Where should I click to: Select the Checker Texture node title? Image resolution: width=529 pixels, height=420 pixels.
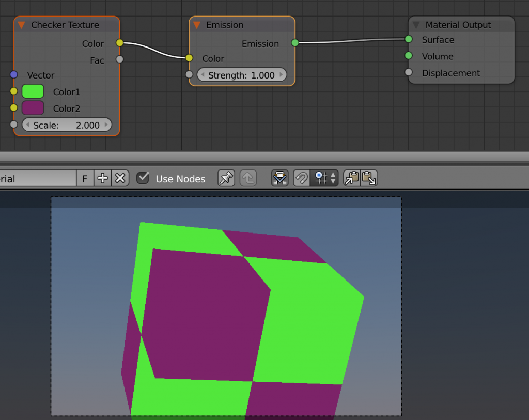tap(65, 25)
